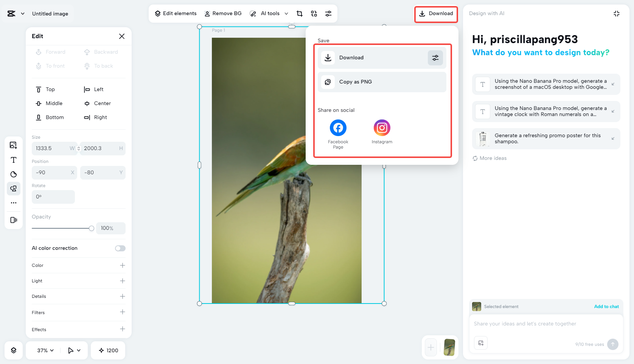This screenshot has height=364, width=634.
Task: Open the add image tool in sidebar
Action: coord(14,145)
